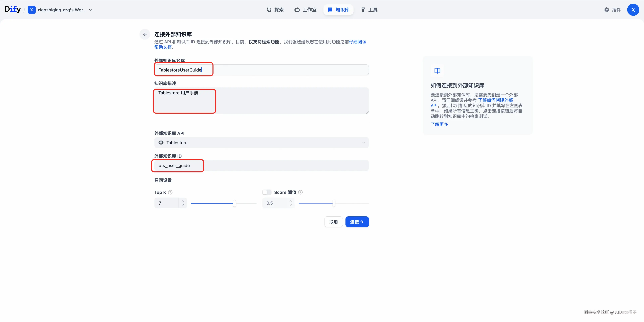Toggle the Score 阈值 switch
Screen dimensions: 644x322
pos(267,192)
